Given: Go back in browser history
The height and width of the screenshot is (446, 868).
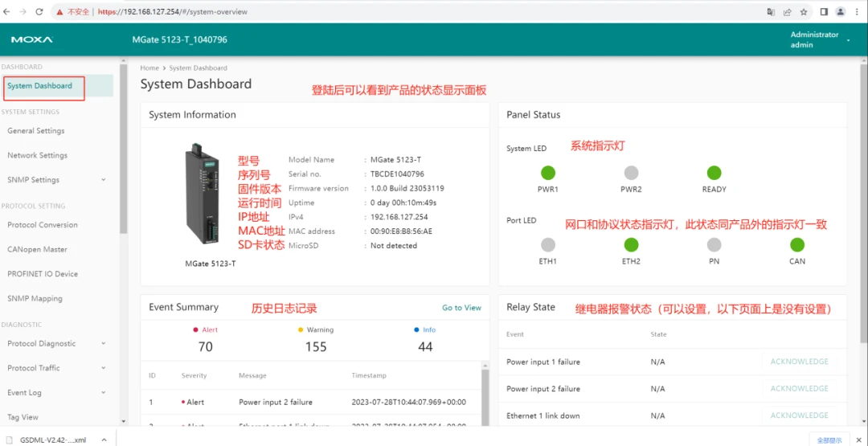Looking at the screenshot, I should tap(7, 11).
